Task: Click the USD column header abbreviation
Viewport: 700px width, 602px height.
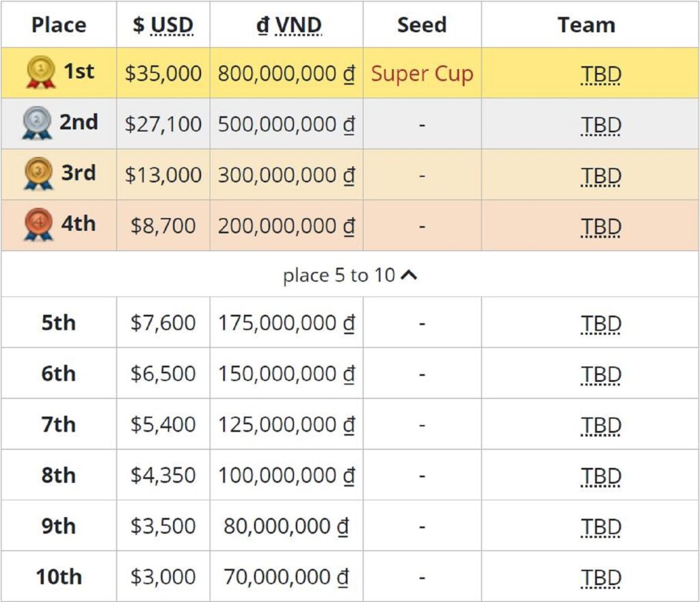Action: pos(172,25)
